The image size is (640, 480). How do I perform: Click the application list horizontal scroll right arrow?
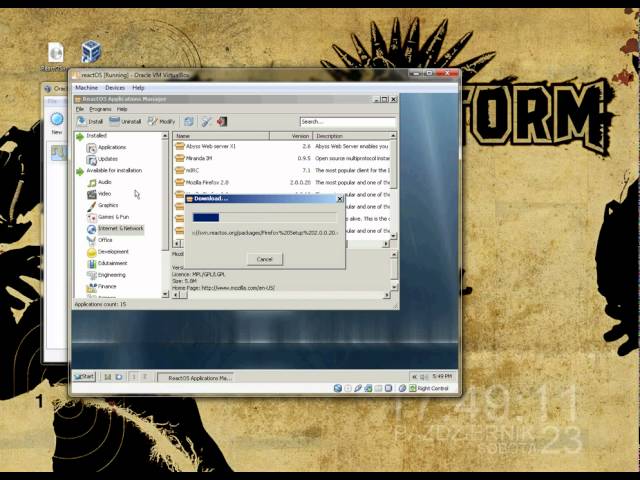(x=386, y=244)
